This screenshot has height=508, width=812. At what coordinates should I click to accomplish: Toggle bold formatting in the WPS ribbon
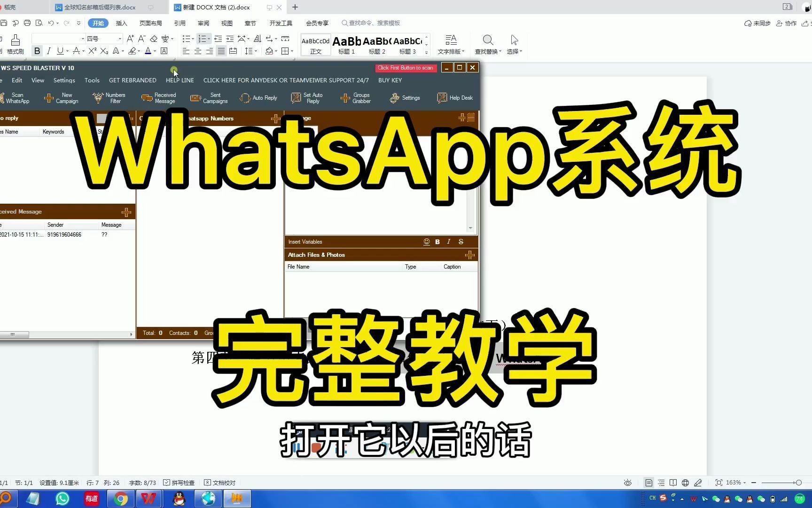click(x=37, y=51)
